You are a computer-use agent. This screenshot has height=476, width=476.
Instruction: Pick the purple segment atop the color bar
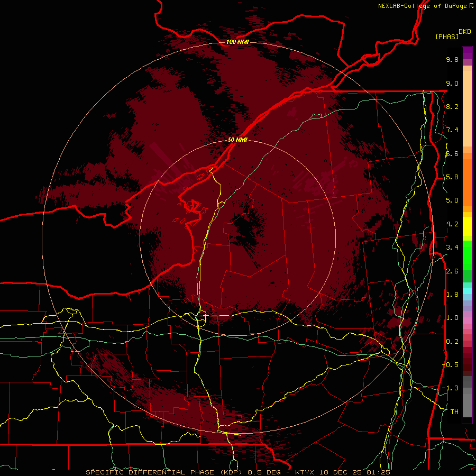(x=467, y=53)
